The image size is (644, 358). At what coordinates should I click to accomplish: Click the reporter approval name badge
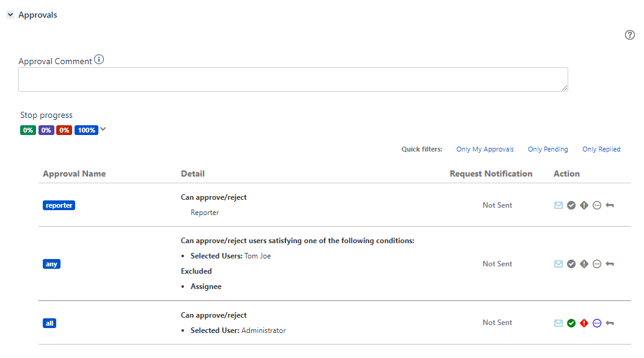click(59, 205)
